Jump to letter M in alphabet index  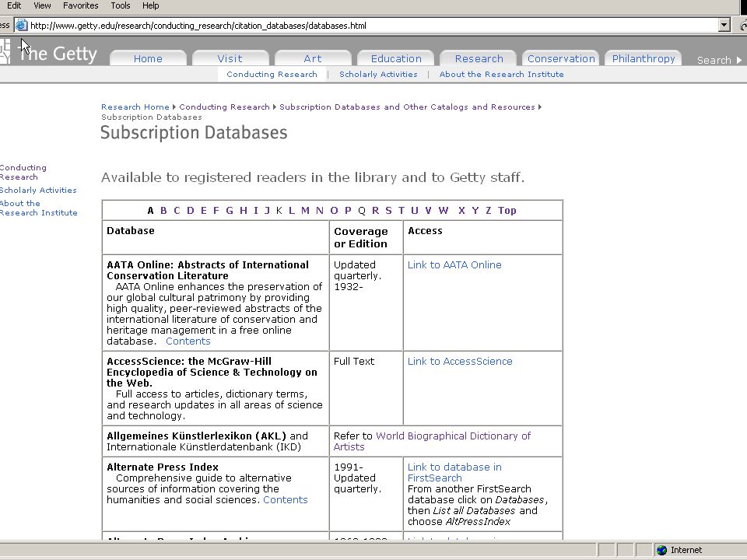click(305, 211)
